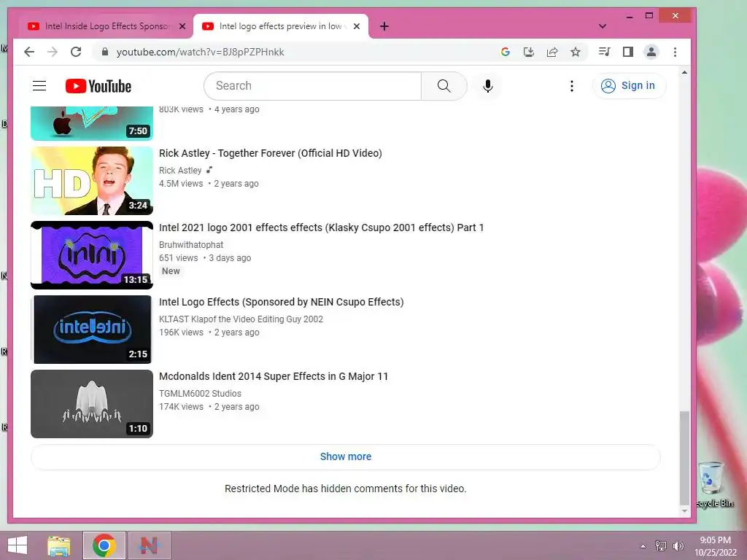Click Bruhwithatophat channel name
The height and width of the screenshot is (560, 747).
(x=191, y=245)
